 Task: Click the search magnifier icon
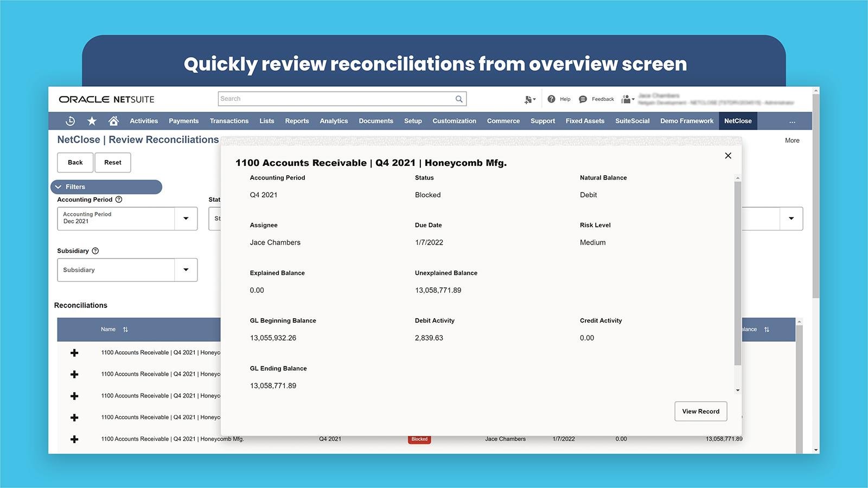coord(459,99)
